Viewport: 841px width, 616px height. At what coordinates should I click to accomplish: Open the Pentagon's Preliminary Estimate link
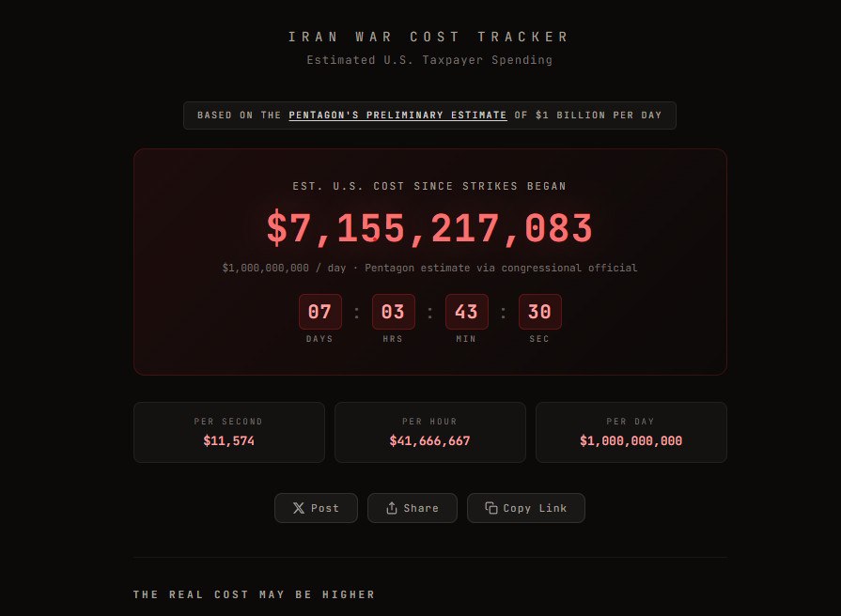(397, 115)
